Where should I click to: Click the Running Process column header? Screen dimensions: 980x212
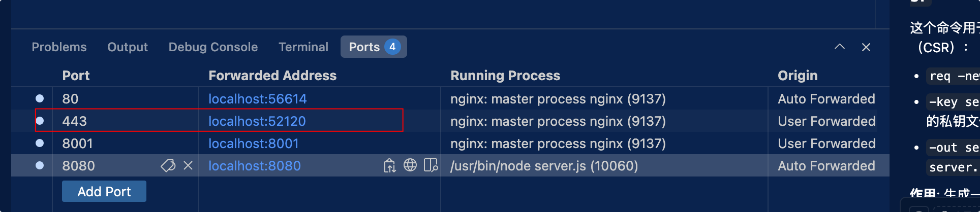click(505, 76)
